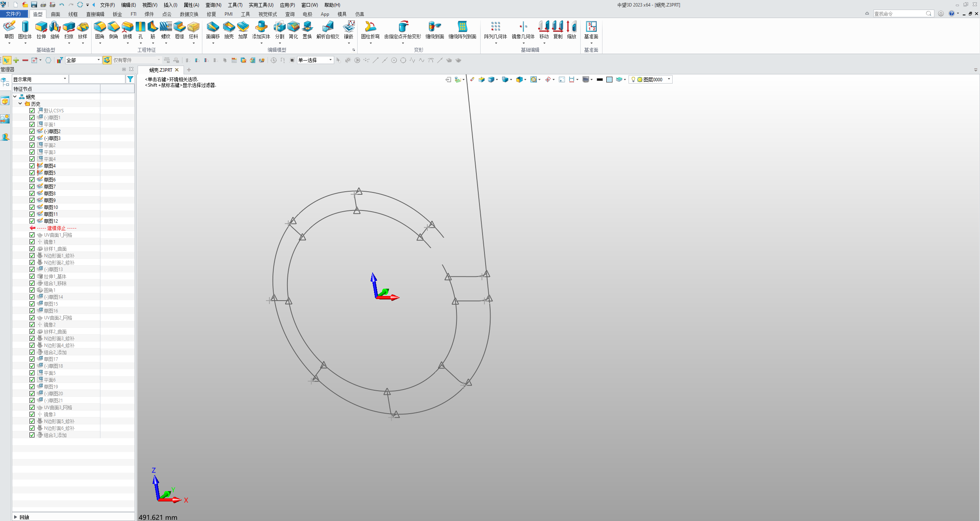Uncheck the 草图12 feature checkbox

point(32,221)
